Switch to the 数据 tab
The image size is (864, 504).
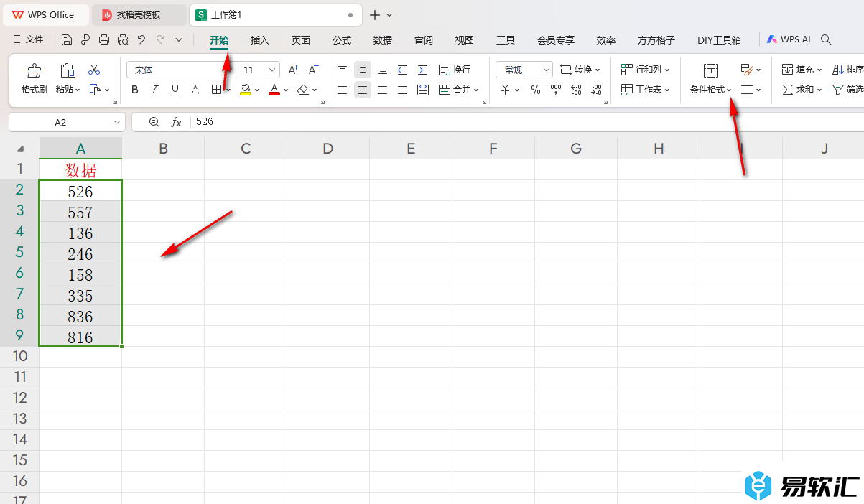point(383,40)
